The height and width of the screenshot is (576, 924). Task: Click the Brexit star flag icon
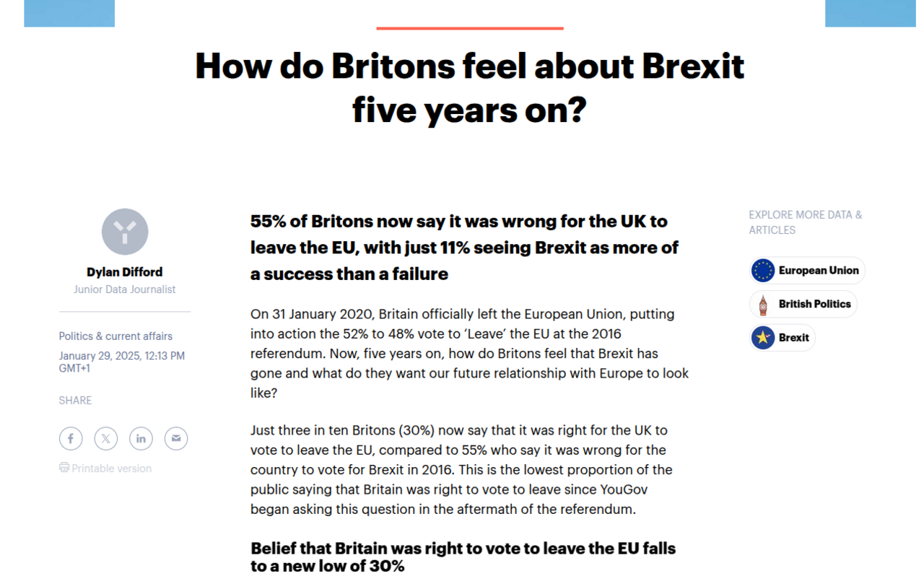click(x=763, y=338)
